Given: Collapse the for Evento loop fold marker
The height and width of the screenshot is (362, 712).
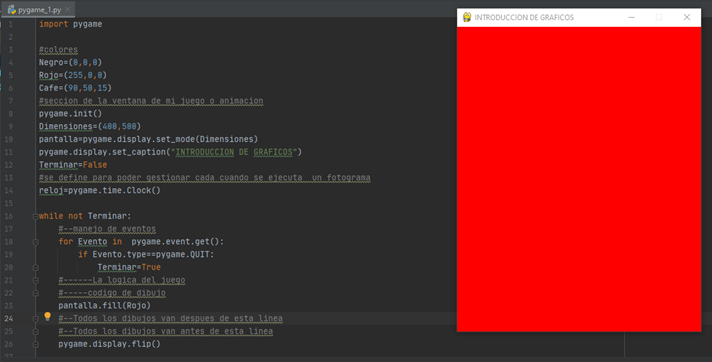Looking at the screenshot, I should pos(35,242).
